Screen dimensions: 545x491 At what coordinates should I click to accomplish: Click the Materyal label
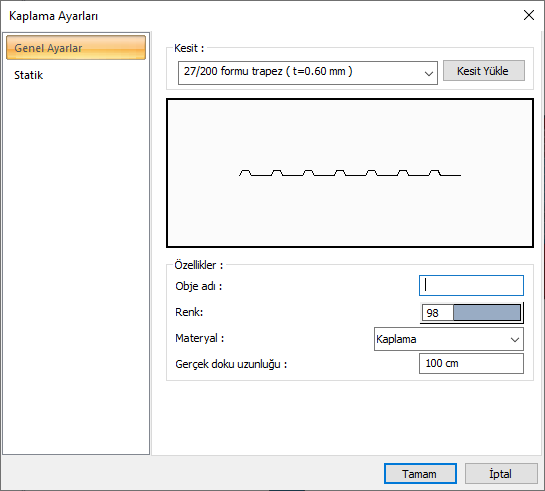pos(200,338)
